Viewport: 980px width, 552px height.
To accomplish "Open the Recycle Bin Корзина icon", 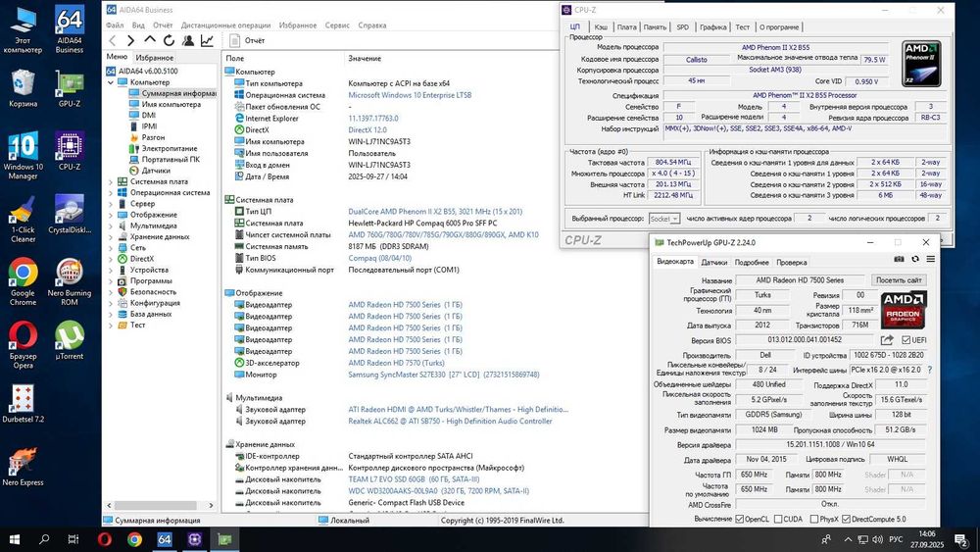I will 24,88.
